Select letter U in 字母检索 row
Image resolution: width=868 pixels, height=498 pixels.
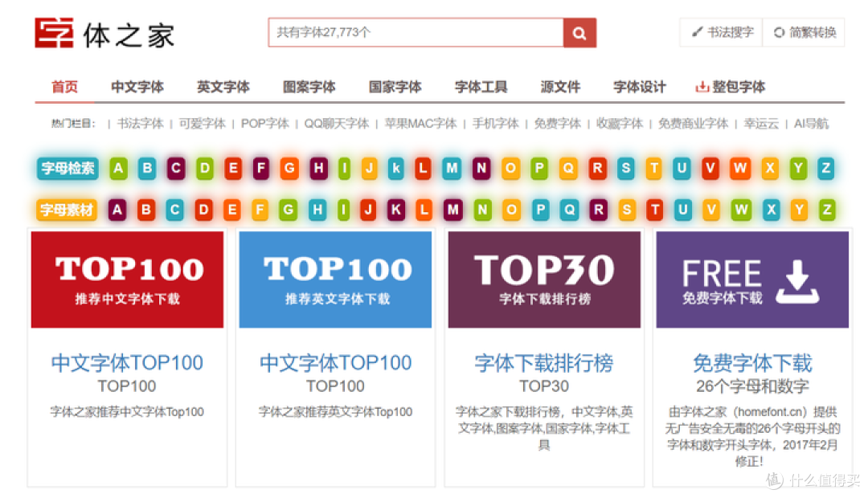tap(682, 168)
